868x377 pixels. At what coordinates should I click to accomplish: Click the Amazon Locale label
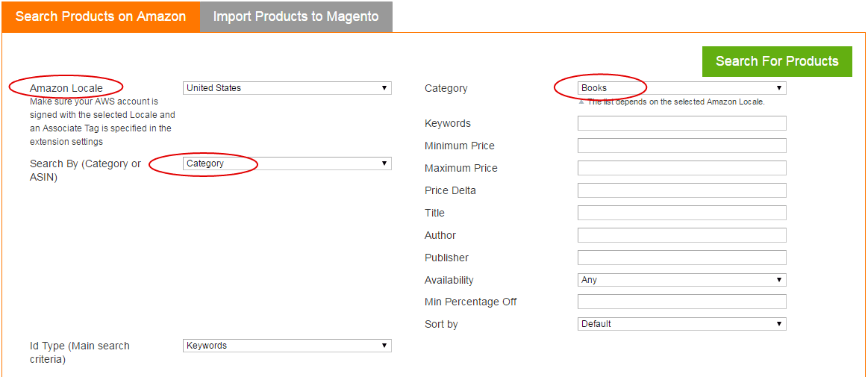click(x=66, y=88)
